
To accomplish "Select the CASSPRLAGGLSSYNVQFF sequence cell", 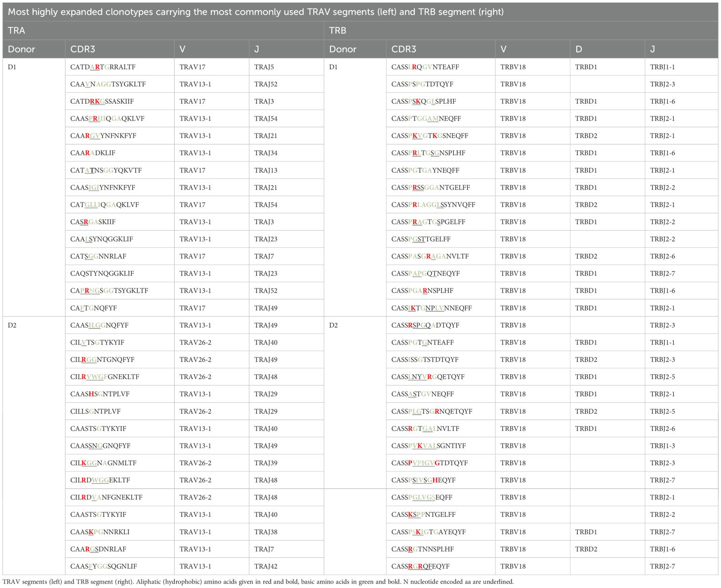I will click(433, 205).
